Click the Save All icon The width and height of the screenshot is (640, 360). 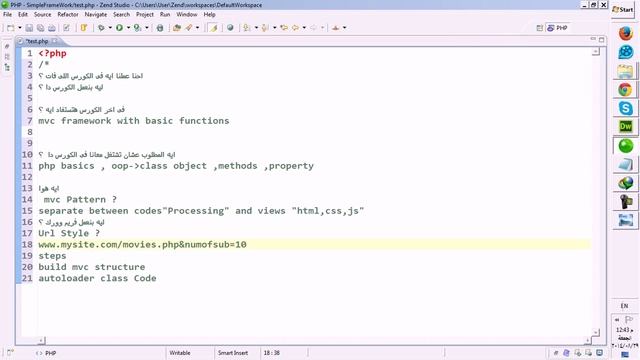40,28
